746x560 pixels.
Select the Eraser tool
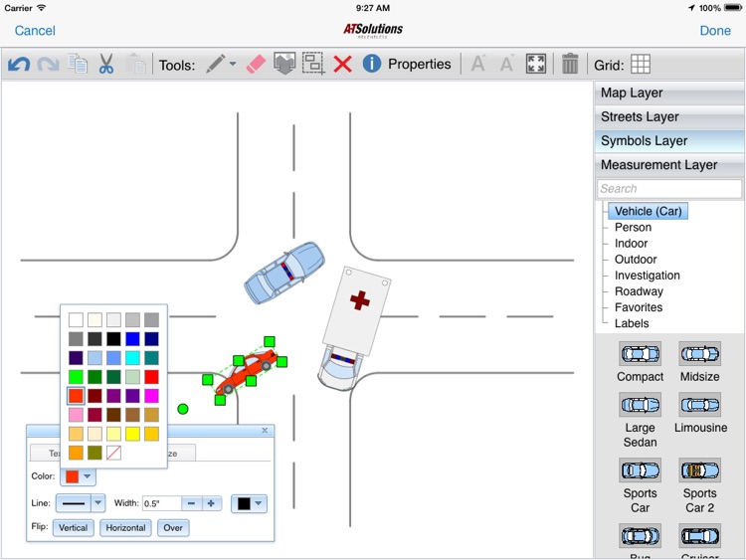click(x=257, y=65)
